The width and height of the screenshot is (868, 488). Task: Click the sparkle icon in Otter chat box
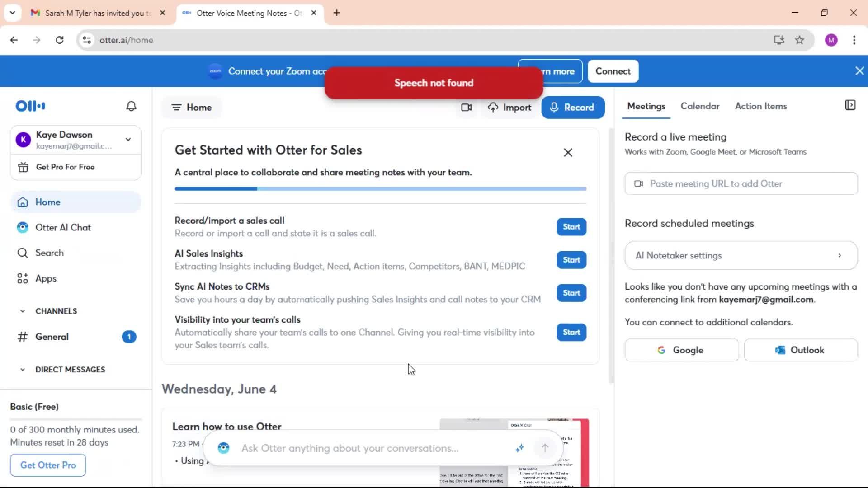coord(519,448)
